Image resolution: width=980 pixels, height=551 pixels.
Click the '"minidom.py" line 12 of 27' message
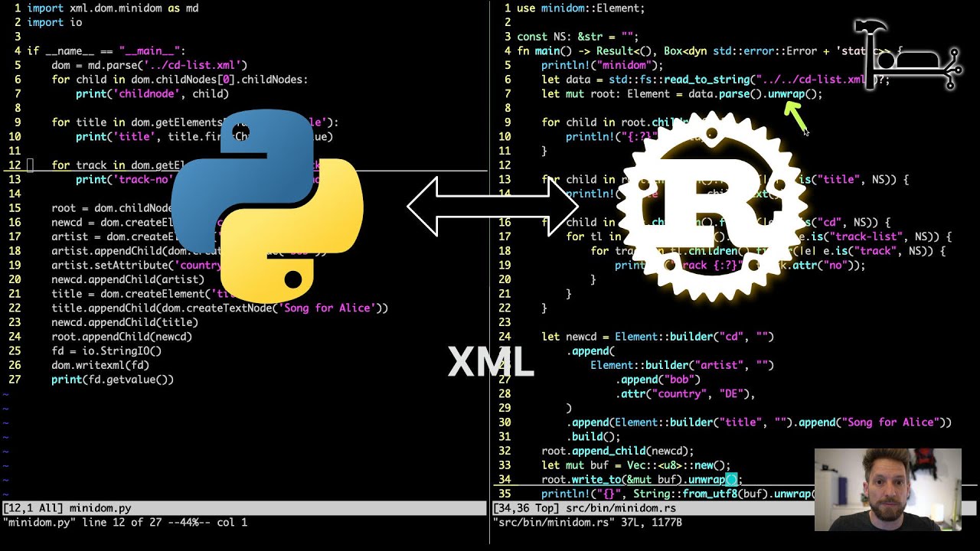coord(125,523)
